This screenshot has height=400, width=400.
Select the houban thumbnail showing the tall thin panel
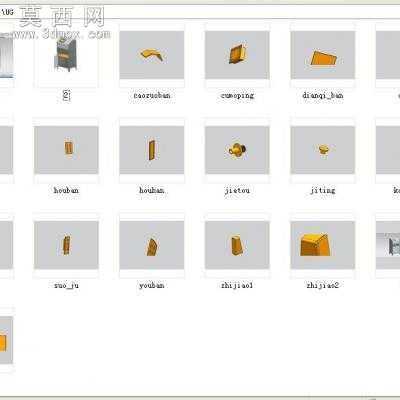tap(152, 150)
